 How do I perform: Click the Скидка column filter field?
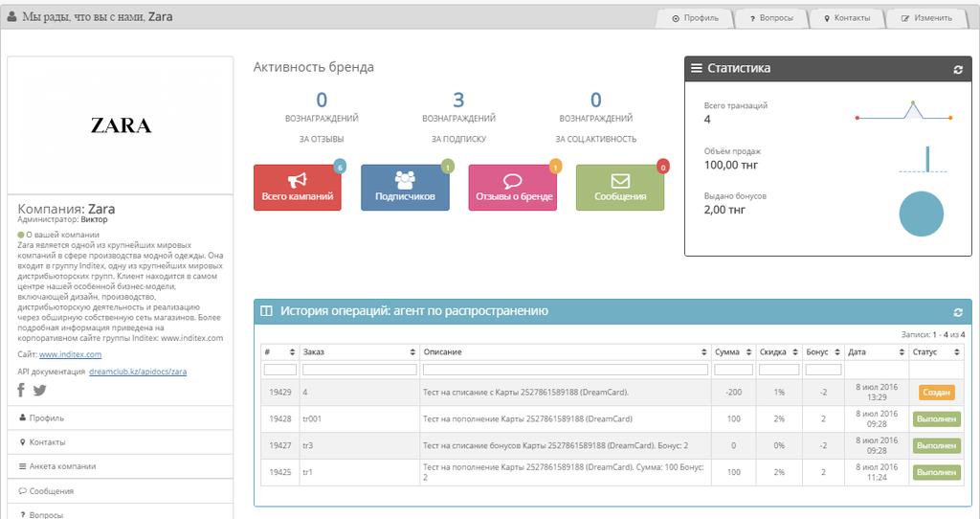779,370
